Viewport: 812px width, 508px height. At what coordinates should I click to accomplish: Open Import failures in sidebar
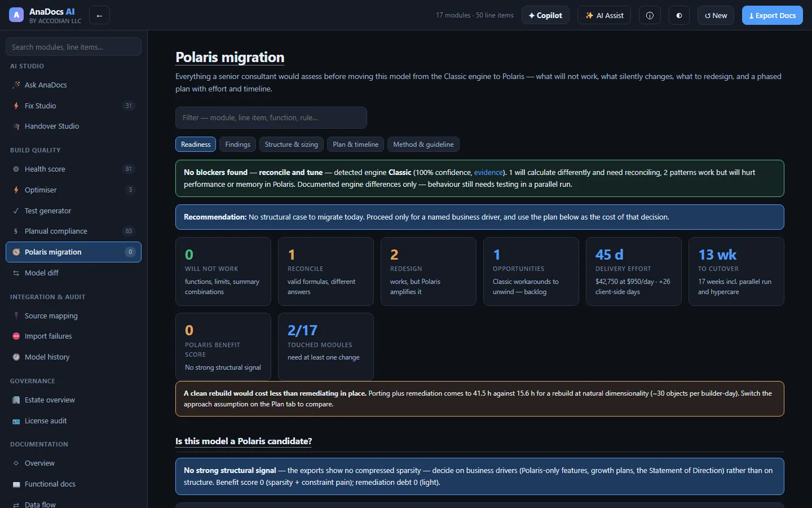click(x=73, y=336)
